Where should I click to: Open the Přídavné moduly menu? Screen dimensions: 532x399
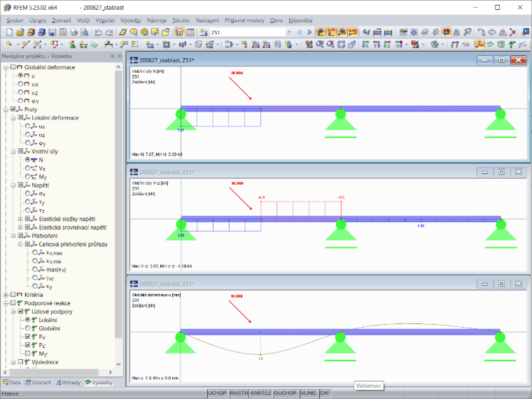pyautogui.click(x=244, y=20)
